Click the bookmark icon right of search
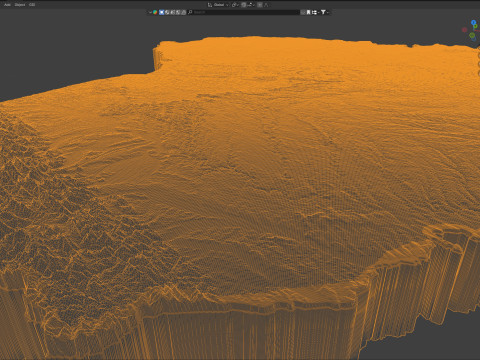 [x=308, y=12]
